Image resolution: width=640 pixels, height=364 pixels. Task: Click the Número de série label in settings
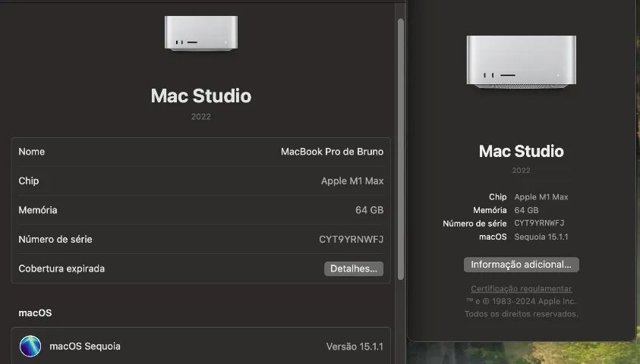(55, 240)
